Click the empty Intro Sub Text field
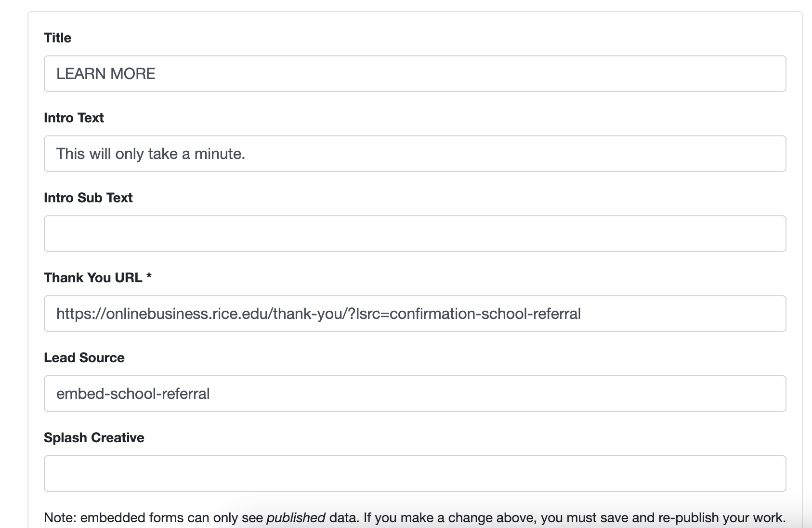This screenshot has height=528, width=812. [x=414, y=234]
